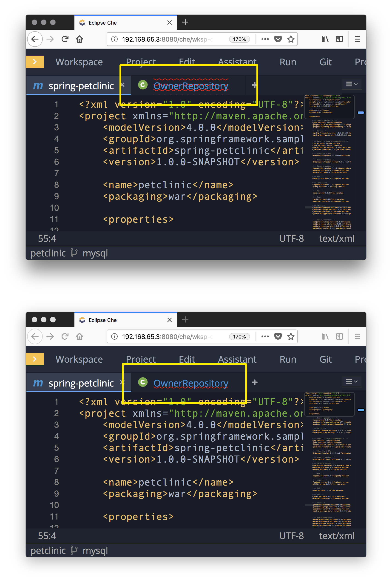Toggle the sidebar icon in the lower browser window

340,336
